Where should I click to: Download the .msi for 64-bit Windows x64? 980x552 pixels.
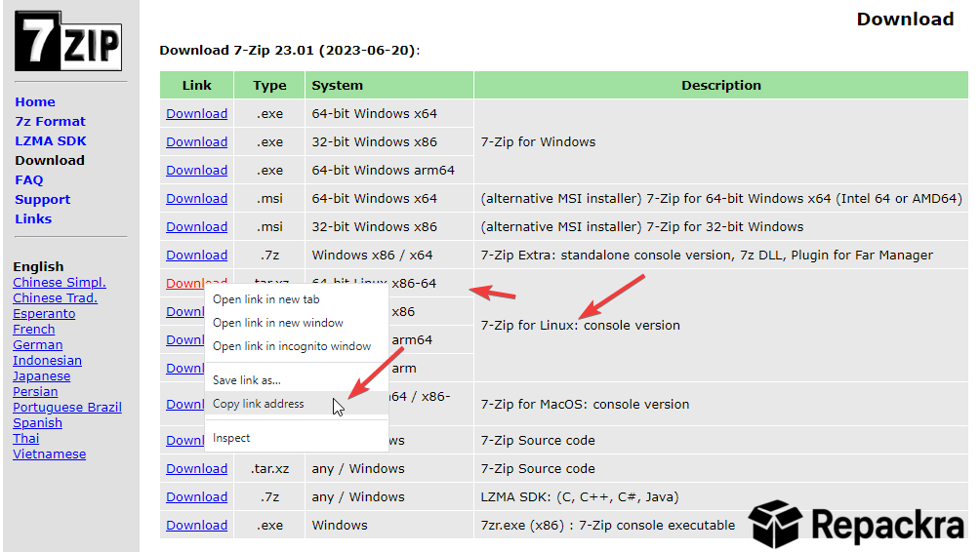point(196,199)
